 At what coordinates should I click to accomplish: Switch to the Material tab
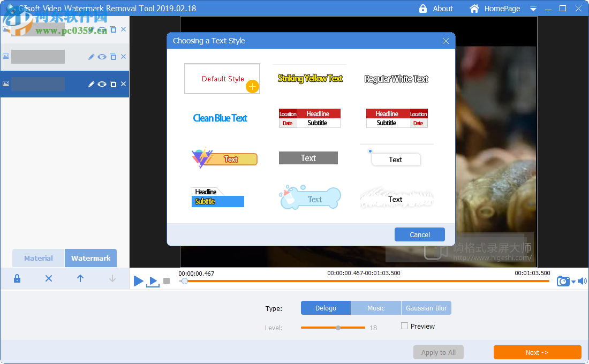tap(38, 257)
